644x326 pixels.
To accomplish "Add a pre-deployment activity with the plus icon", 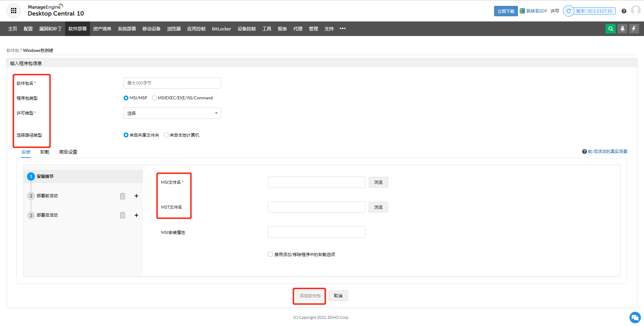I will (136, 196).
